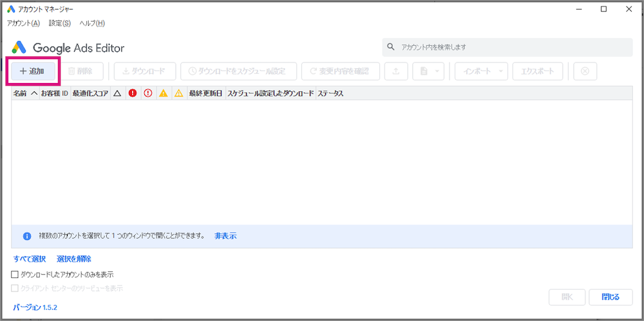This screenshot has width=644, height=321.
Task: Click the 変更内容を確認 button
Action: tap(341, 71)
